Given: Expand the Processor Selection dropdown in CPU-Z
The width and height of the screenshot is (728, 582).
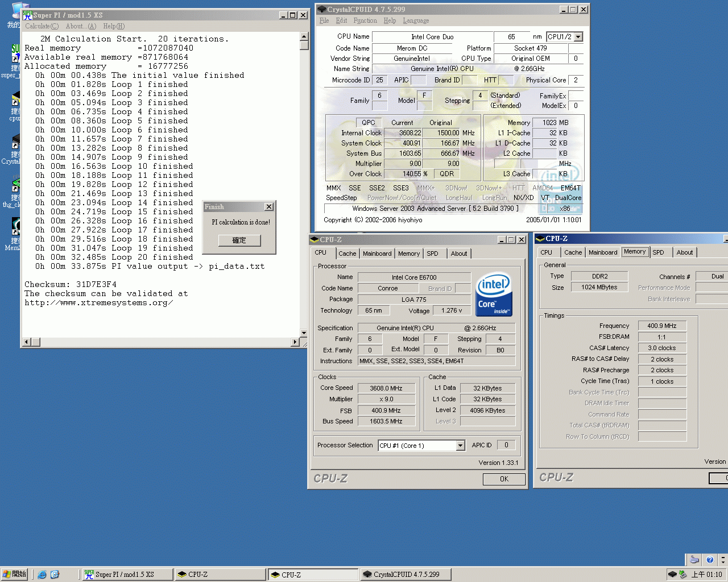Looking at the screenshot, I should point(461,446).
